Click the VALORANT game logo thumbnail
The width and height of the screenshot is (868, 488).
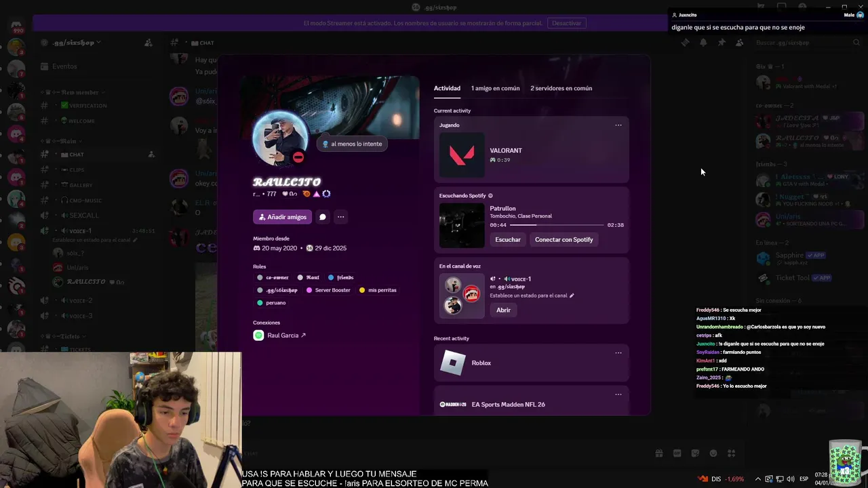[x=462, y=155]
